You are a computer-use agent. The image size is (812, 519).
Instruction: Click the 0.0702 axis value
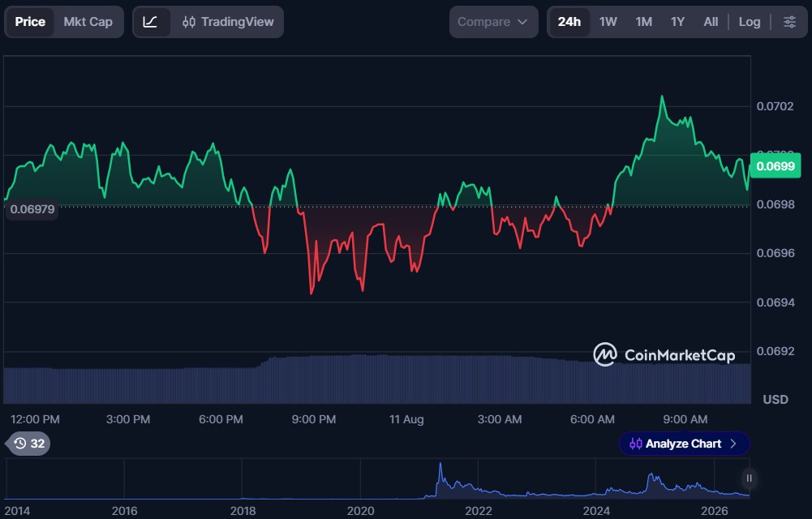tap(775, 106)
